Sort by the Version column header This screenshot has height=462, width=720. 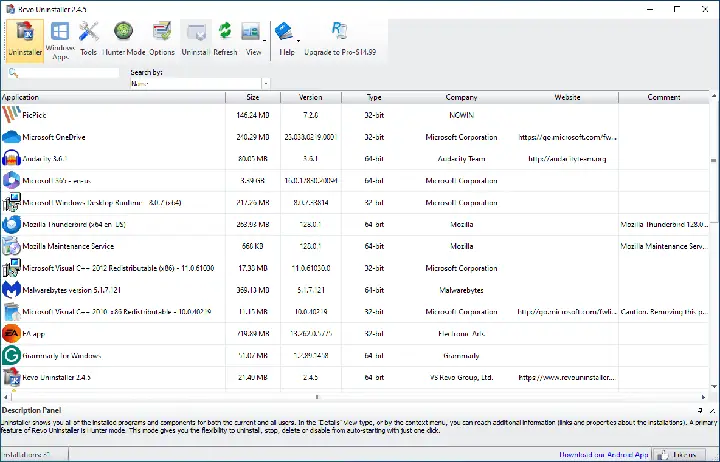(x=311, y=97)
